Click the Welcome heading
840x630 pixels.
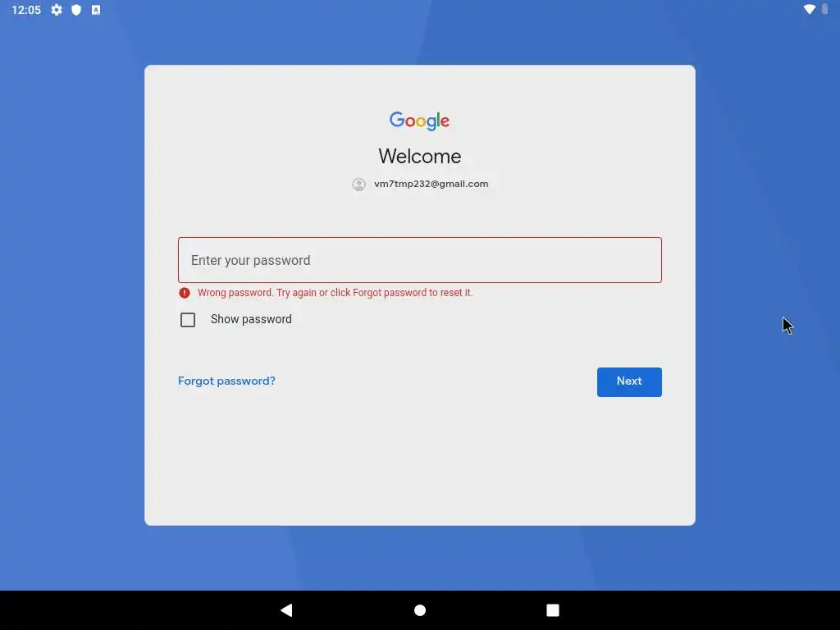[420, 157]
